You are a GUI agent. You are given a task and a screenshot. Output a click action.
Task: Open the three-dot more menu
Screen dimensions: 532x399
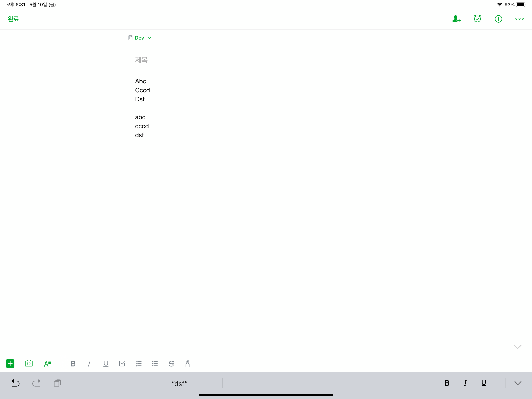click(x=519, y=19)
